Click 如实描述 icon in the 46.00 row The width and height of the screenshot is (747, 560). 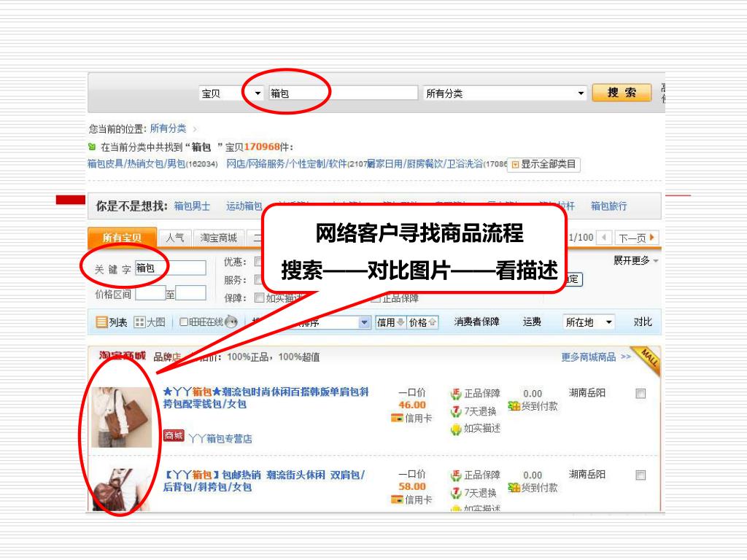[456, 429]
